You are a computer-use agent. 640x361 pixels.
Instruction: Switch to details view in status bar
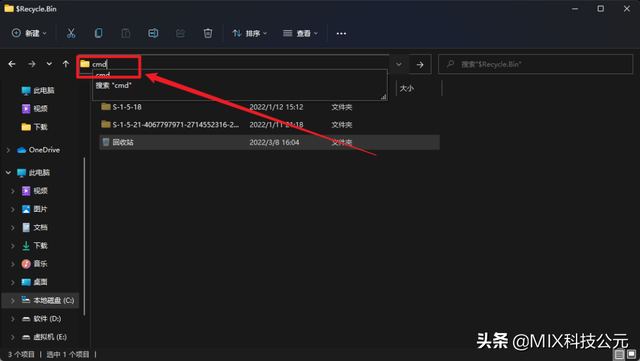[619, 354]
